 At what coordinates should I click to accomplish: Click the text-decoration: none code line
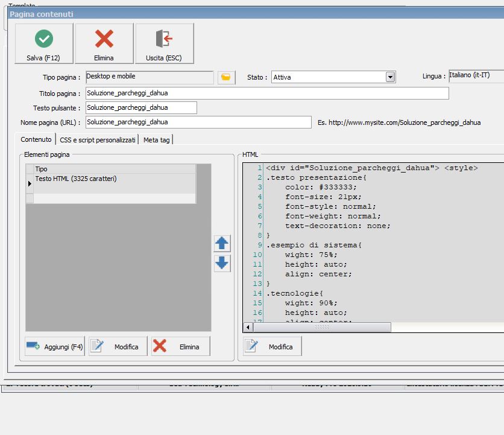(338, 226)
